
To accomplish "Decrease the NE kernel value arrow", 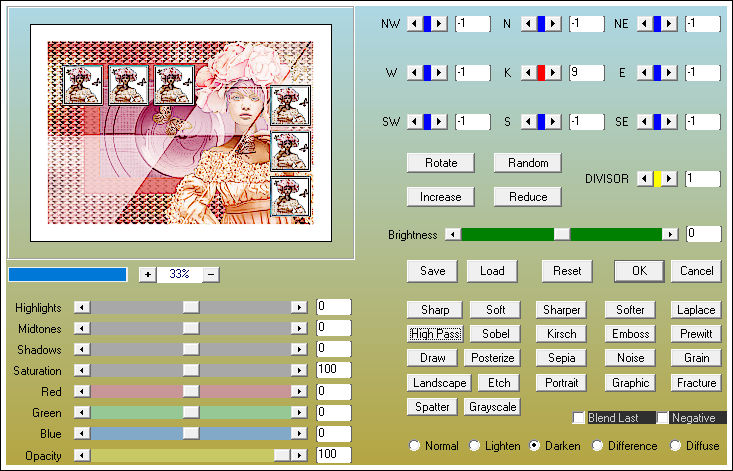I will [645, 23].
